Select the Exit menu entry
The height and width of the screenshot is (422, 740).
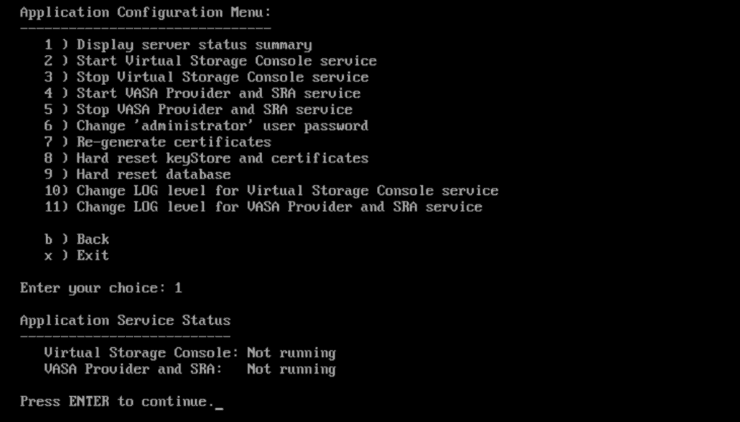[x=77, y=255]
